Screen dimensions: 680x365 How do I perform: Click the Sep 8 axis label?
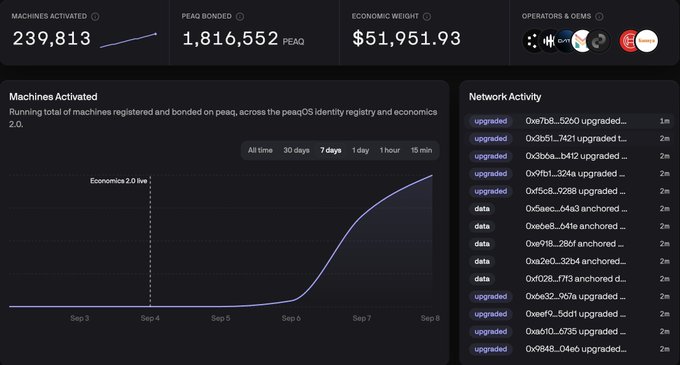430,318
